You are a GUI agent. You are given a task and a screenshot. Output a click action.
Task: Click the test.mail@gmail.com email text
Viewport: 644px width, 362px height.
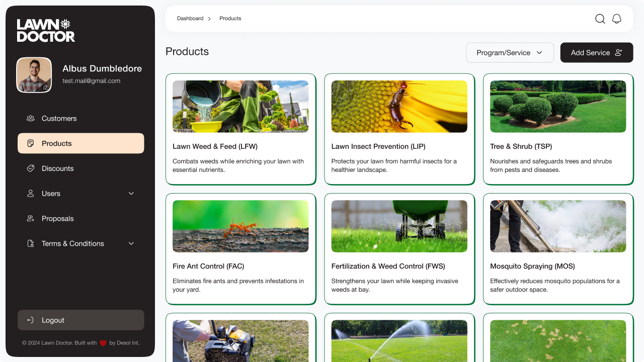92,81
